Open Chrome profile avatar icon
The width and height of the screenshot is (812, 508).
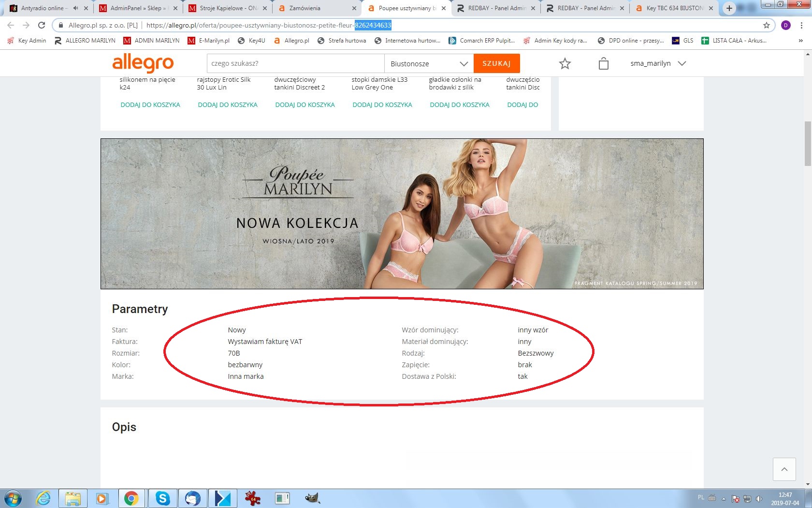coord(786,25)
